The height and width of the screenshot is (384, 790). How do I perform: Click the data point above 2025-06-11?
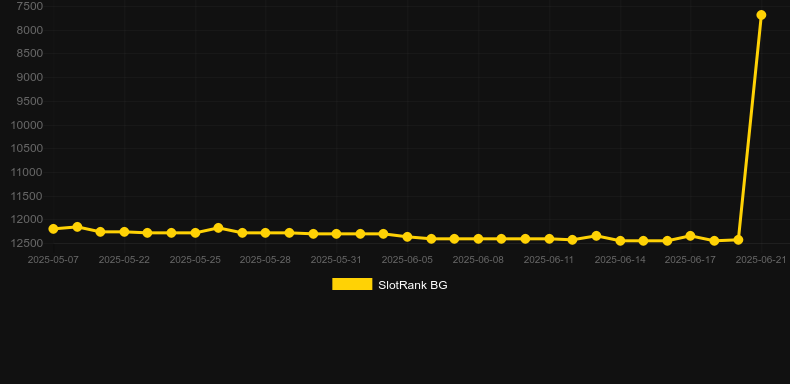pos(549,239)
